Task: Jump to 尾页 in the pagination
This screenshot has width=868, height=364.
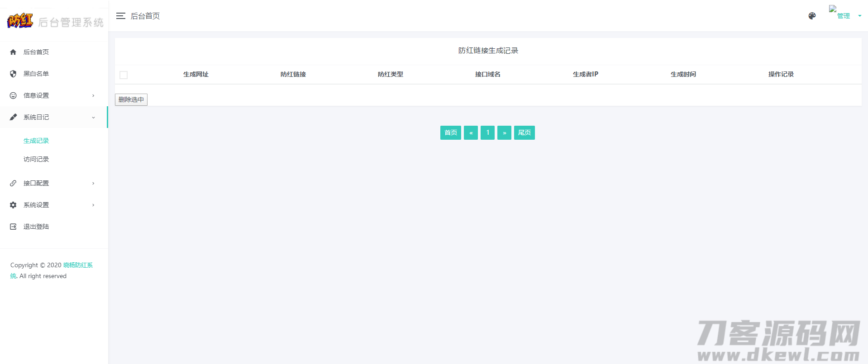Action: 524,132
